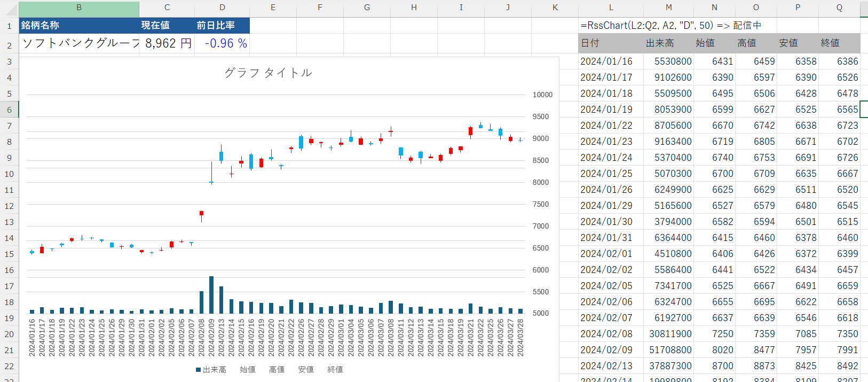Select date cell 2024/01/16

pyautogui.click(x=611, y=61)
